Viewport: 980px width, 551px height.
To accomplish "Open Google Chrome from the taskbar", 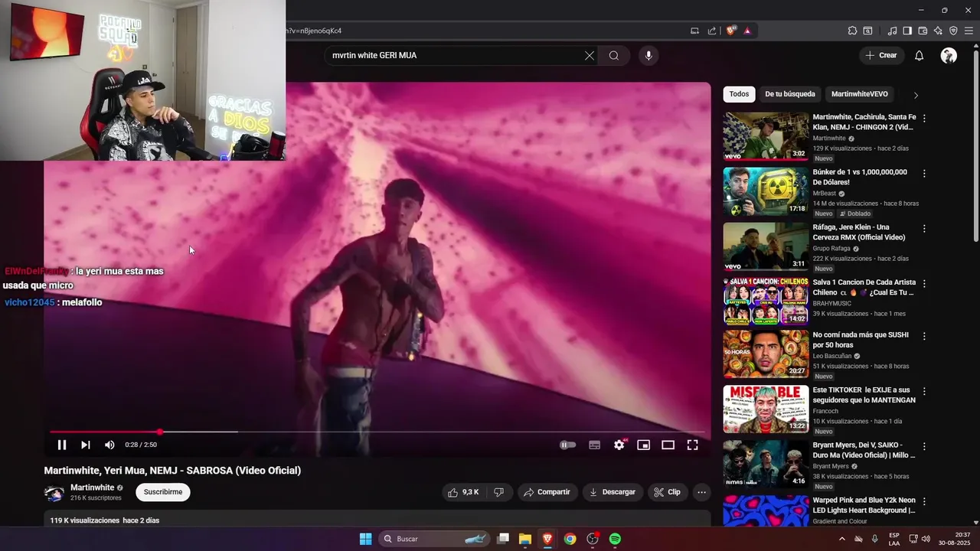I will tap(570, 539).
